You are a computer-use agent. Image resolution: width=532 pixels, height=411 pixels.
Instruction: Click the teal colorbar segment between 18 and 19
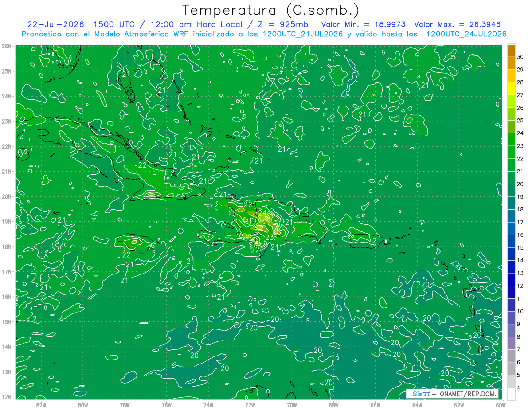tap(511, 203)
